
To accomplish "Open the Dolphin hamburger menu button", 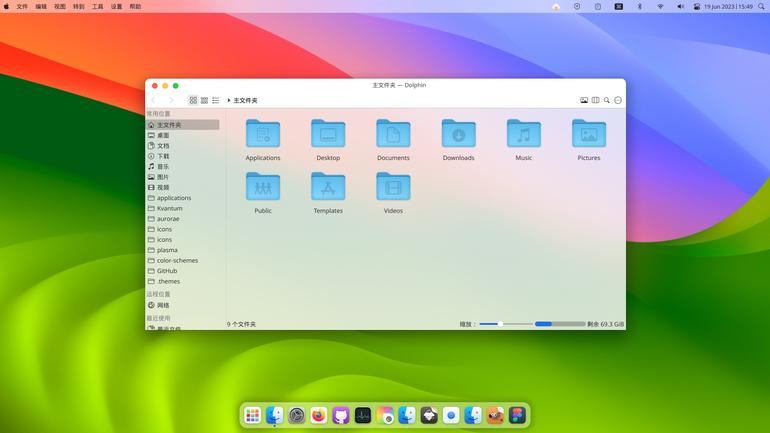I will tap(618, 100).
